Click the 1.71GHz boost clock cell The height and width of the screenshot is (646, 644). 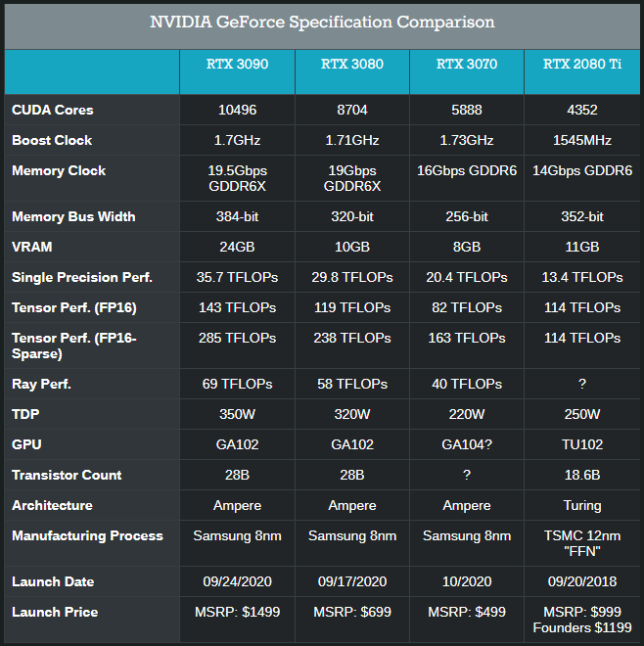(x=352, y=141)
